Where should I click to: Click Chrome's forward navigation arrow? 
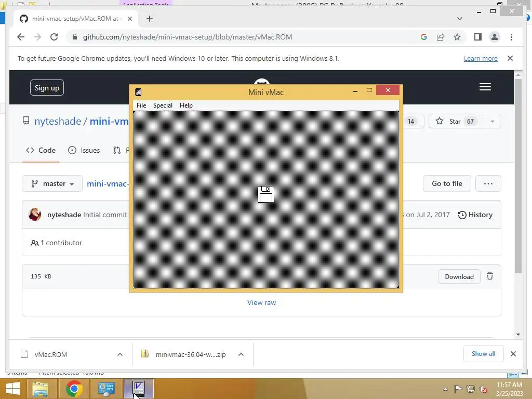coord(37,37)
